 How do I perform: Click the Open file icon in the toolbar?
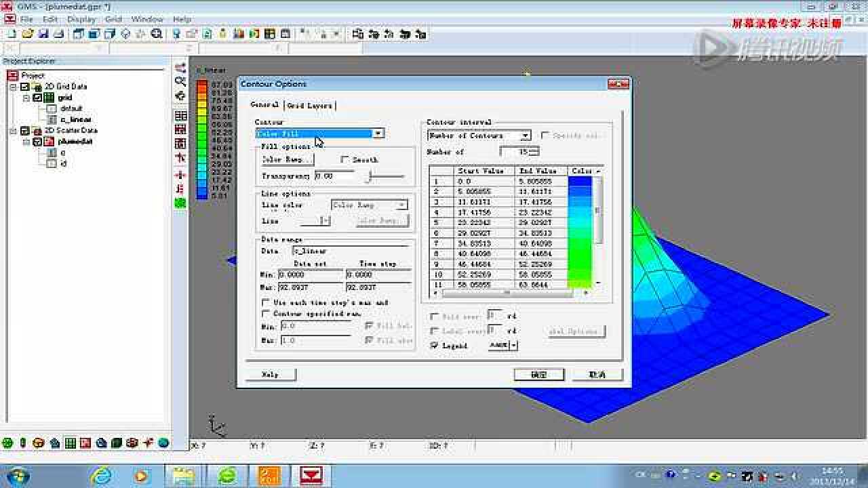coord(27,33)
